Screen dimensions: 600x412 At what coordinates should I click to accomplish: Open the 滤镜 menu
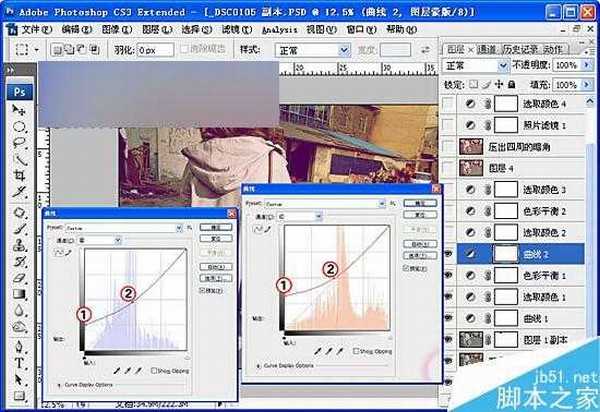click(237, 29)
